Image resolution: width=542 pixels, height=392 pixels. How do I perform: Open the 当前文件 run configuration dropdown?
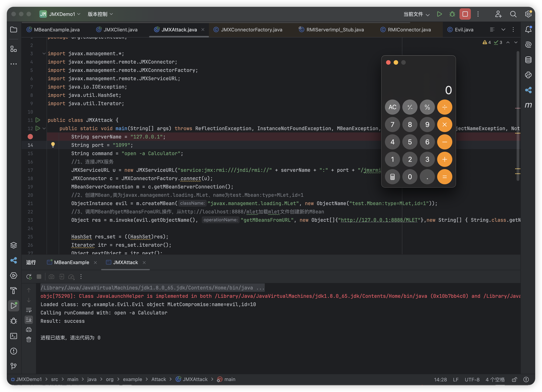(x=417, y=14)
